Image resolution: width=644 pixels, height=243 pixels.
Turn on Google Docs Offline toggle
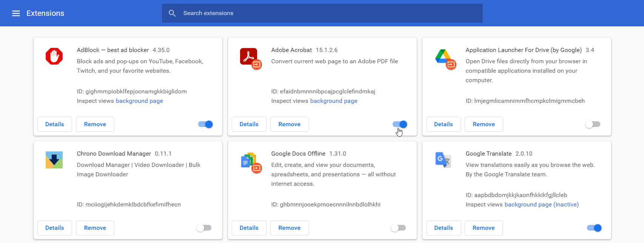coord(398,228)
